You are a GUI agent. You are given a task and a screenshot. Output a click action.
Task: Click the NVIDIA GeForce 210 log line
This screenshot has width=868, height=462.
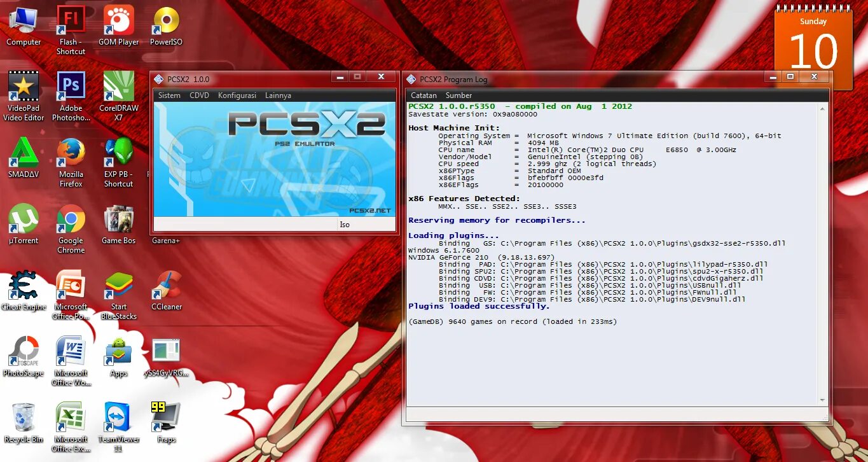[x=481, y=257]
